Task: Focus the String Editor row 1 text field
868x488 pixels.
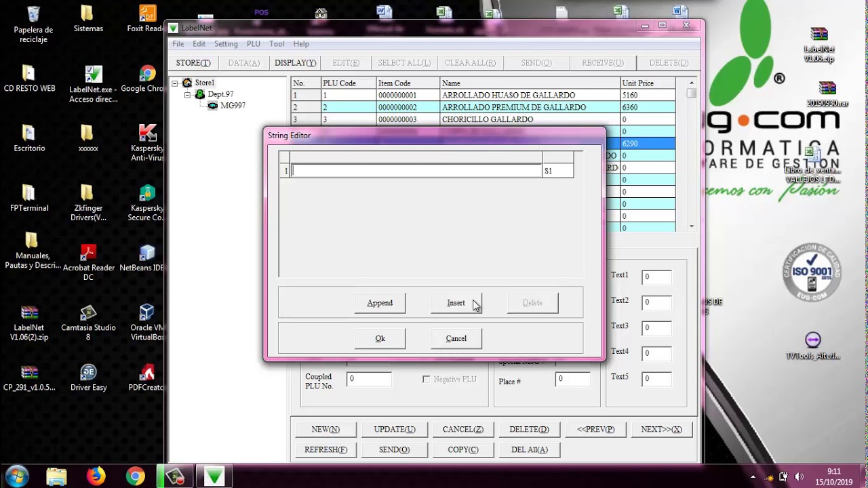Action: [x=417, y=171]
